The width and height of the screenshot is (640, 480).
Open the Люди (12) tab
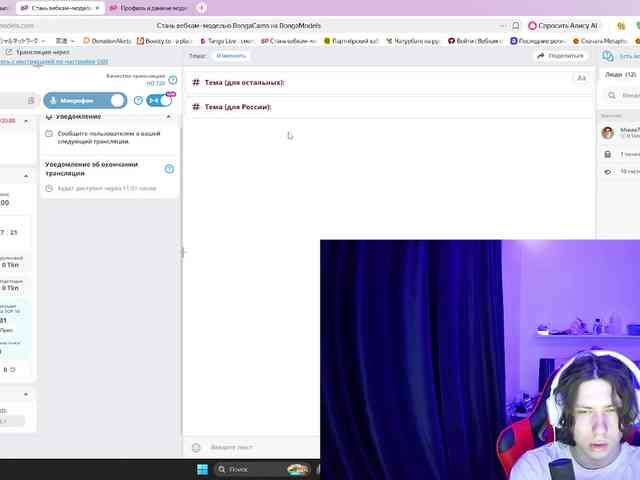tap(621, 74)
